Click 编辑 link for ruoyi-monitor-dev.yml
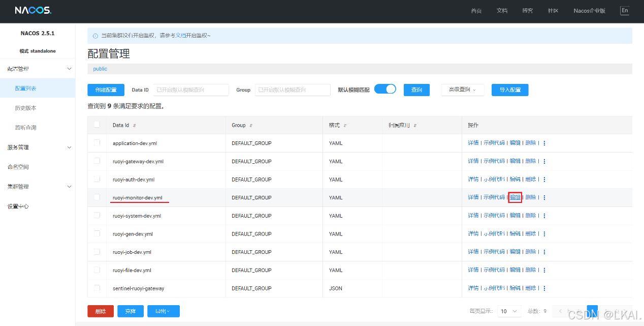 [x=515, y=197]
